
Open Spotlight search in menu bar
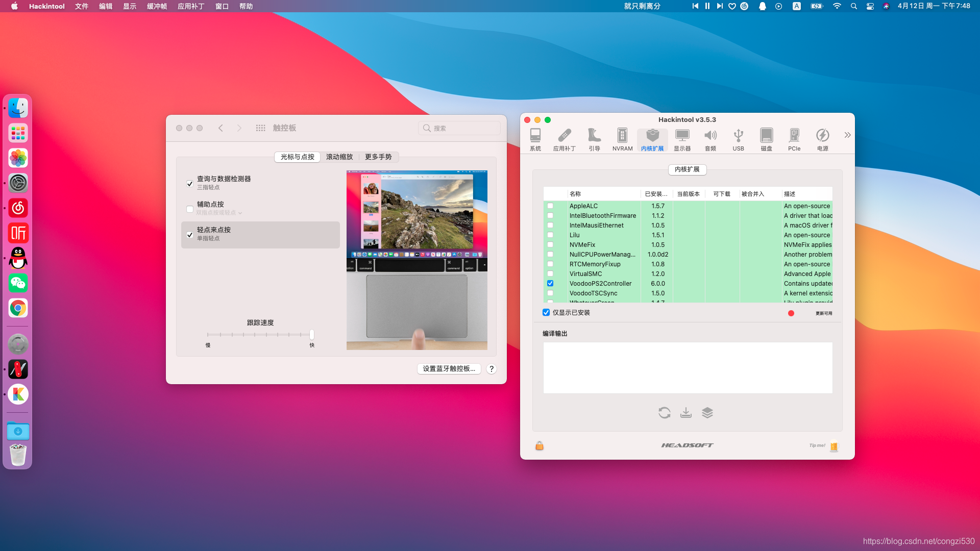point(853,6)
